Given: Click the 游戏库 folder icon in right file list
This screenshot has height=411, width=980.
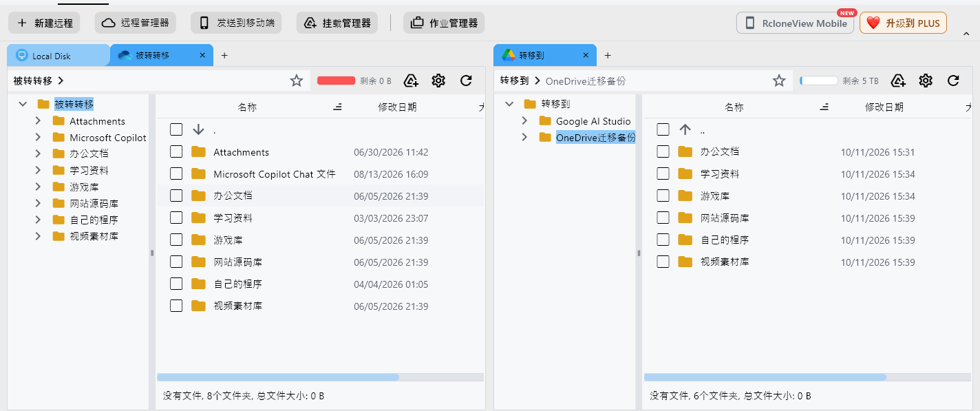Looking at the screenshot, I should tap(685, 196).
